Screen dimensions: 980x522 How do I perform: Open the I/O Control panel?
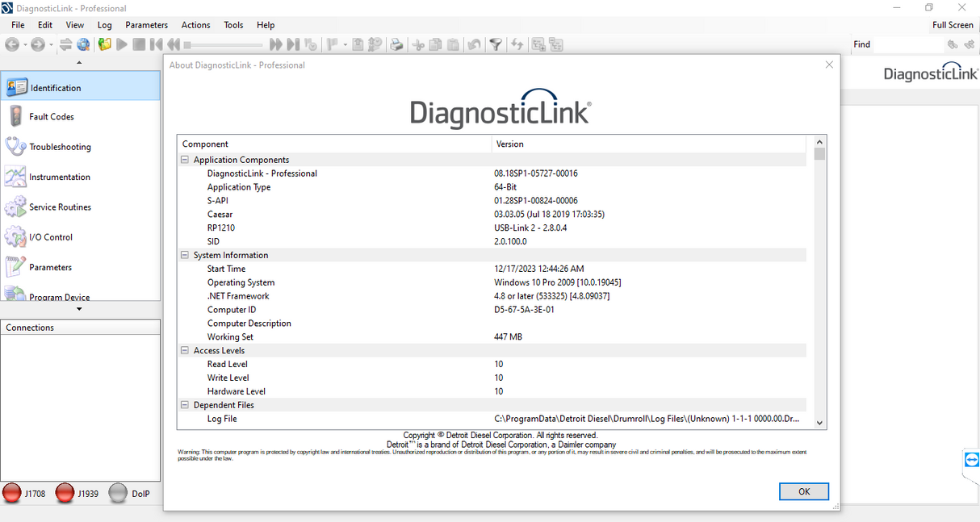click(50, 237)
